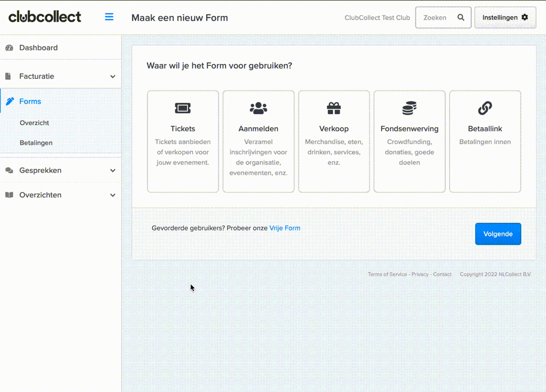Click the Betaallink chain link icon
The width and height of the screenshot is (546, 392).
coord(485,108)
